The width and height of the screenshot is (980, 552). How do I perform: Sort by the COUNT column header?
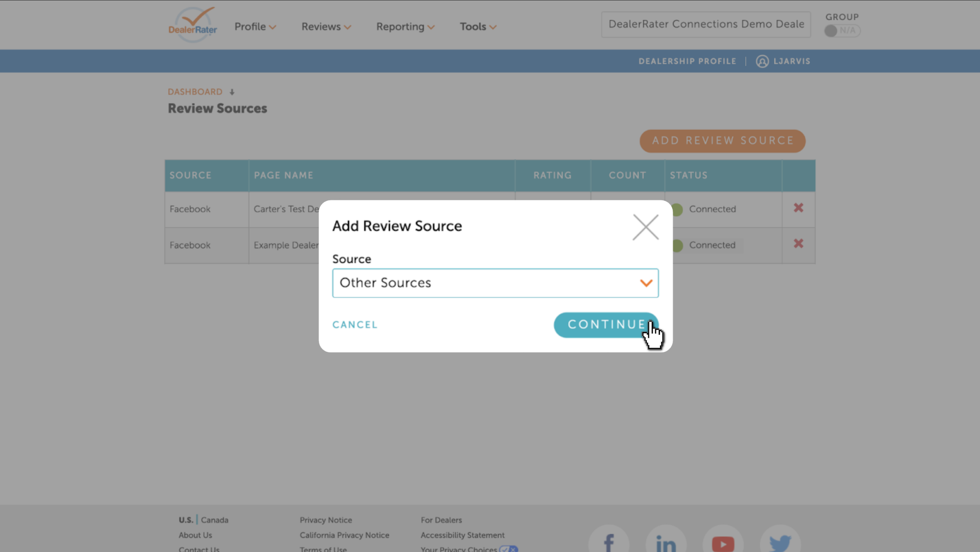[627, 175]
